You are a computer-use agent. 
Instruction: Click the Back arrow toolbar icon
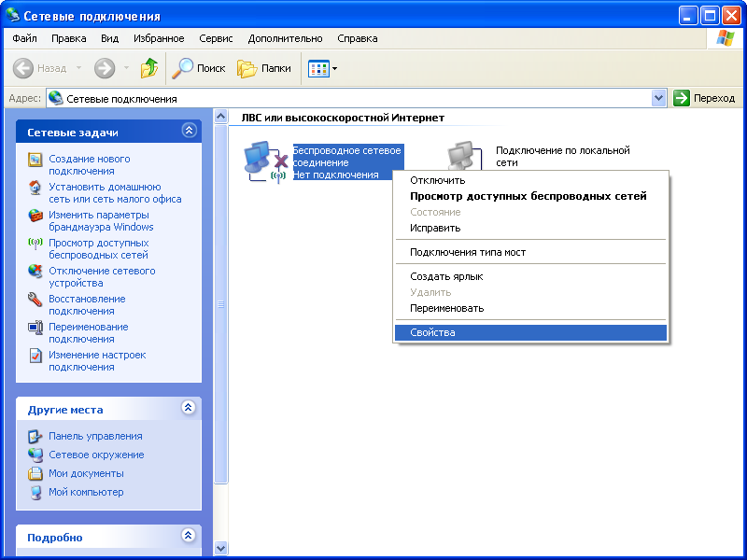click(x=22, y=68)
